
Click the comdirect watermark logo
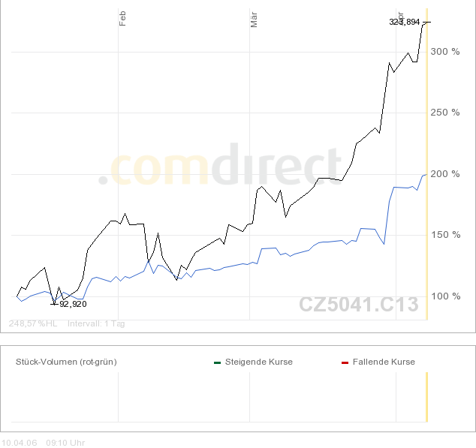pyautogui.click(x=224, y=167)
